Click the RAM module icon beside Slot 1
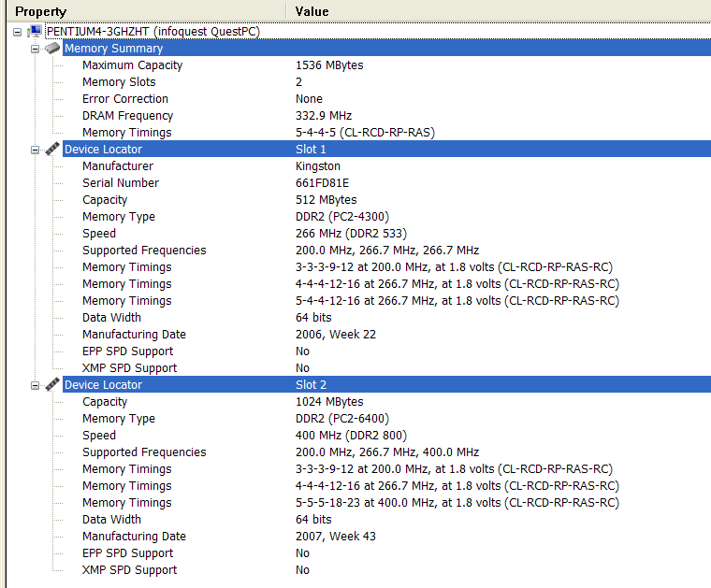711x588 pixels. click(x=52, y=149)
